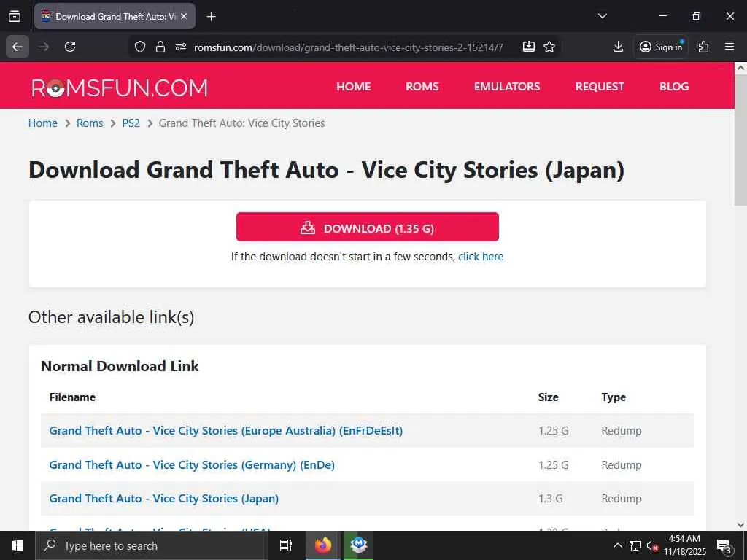The height and width of the screenshot is (560, 747).
Task: Show hidden system tray icons chevron
Action: [617, 545]
